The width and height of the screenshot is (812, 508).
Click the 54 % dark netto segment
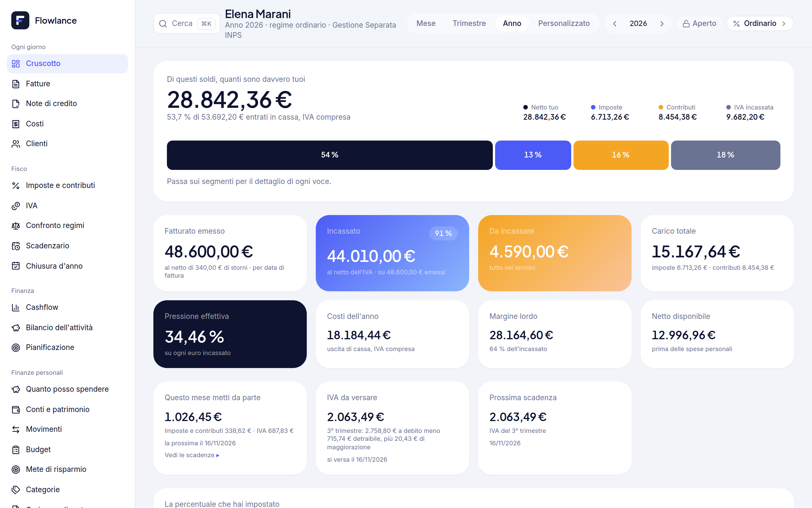point(330,155)
